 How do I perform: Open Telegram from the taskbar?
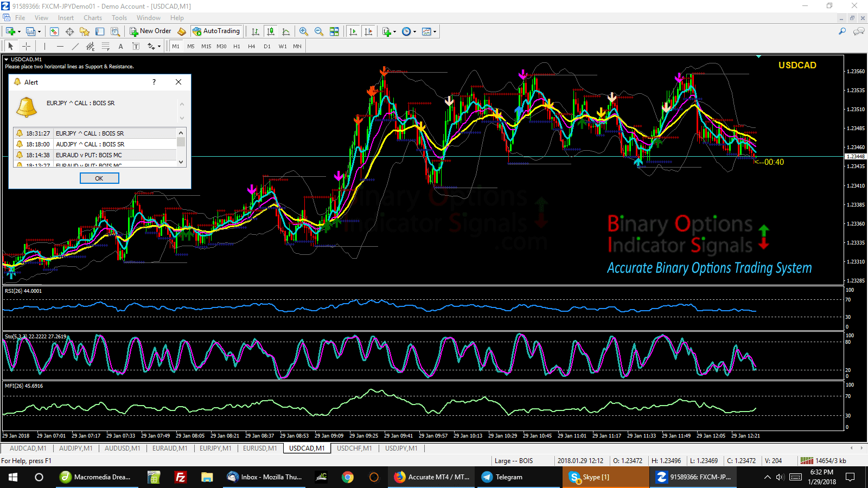point(519,477)
